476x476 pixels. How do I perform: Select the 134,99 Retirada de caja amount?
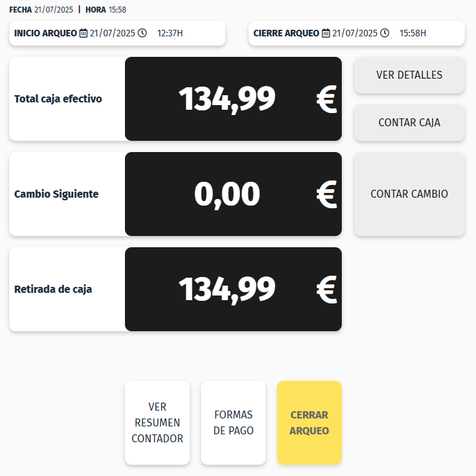[227, 290]
